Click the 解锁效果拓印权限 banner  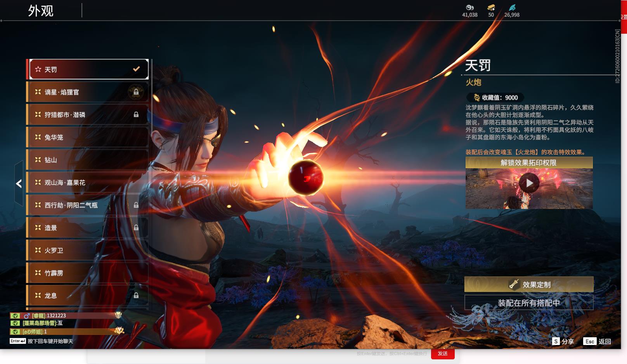(x=529, y=163)
